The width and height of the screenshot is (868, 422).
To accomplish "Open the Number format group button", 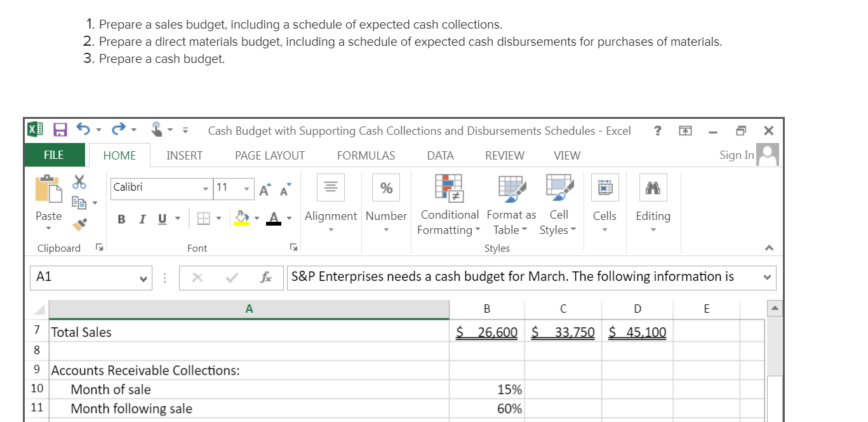I will pos(386,203).
